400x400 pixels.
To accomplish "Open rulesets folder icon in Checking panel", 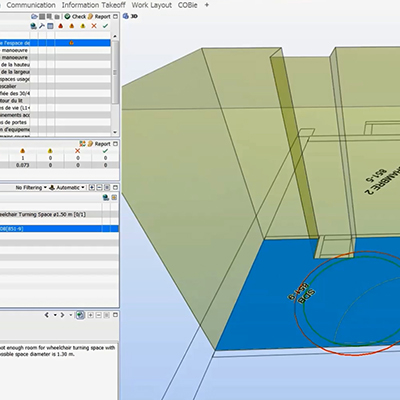I will point(34,16).
